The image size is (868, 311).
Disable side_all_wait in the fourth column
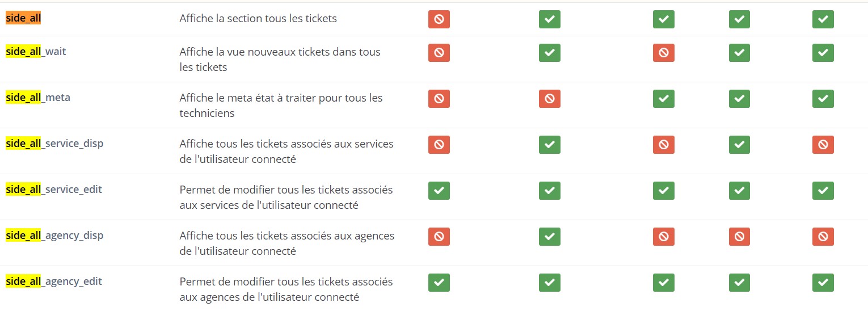point(739,53)
